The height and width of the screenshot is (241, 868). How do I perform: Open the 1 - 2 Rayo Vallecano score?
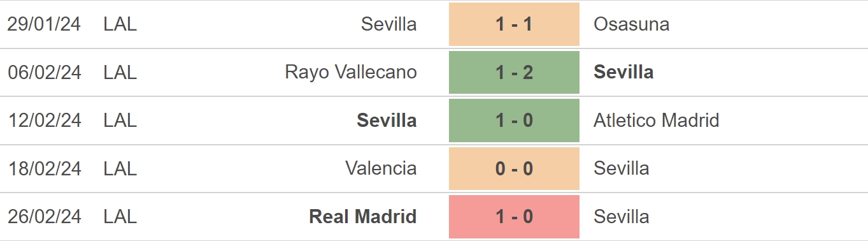pos(514,72)
